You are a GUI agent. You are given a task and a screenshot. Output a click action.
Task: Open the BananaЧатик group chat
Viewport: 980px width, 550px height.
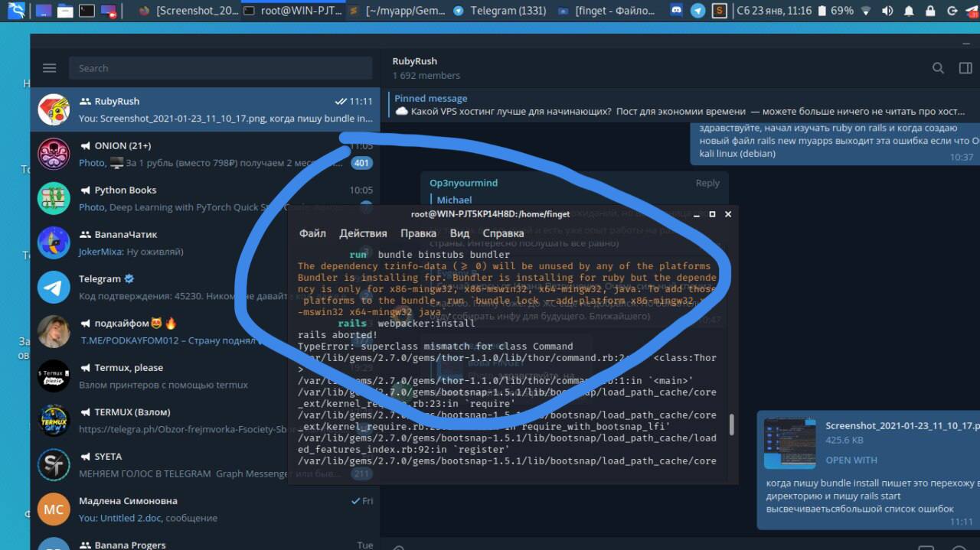coord(205,243)
